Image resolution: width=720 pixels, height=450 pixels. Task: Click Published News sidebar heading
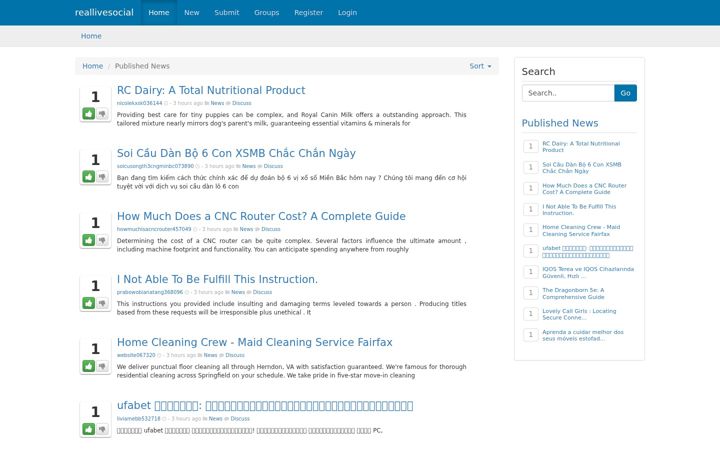[560, 123]
